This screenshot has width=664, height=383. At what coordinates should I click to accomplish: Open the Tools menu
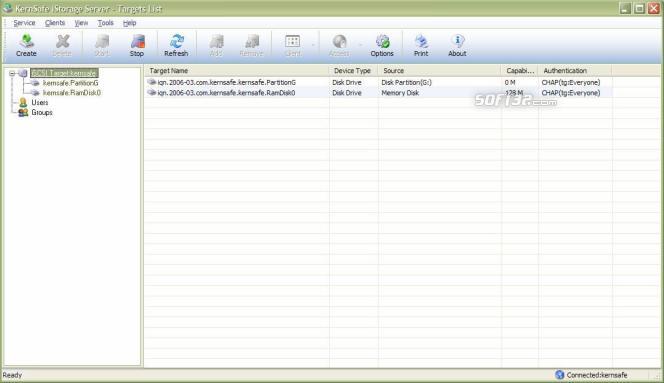click(x=105, y=23)
